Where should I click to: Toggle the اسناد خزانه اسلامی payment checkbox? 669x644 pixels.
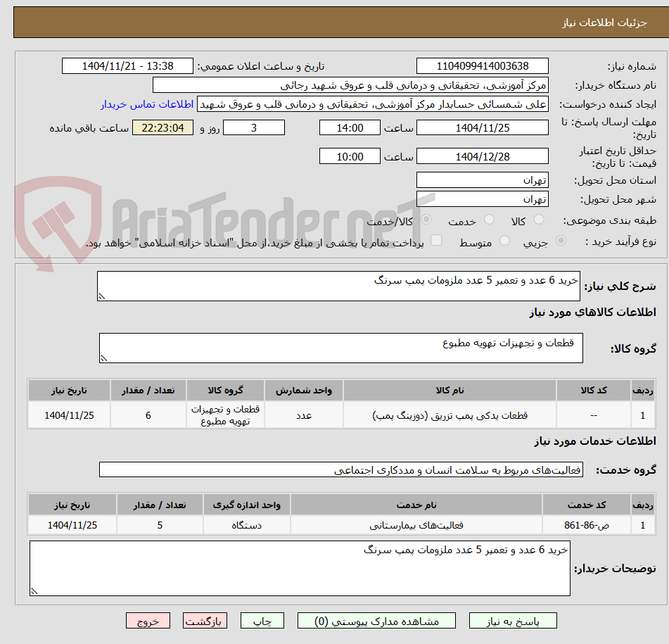[436, 240]
